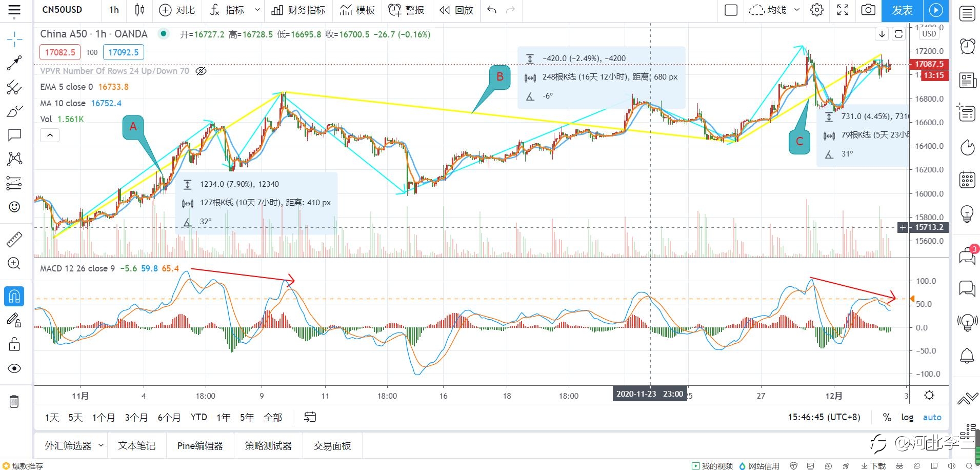This screenshot has width=980, height=470.
Task: Click the sell price 17082.5 box
Action: 60,52
